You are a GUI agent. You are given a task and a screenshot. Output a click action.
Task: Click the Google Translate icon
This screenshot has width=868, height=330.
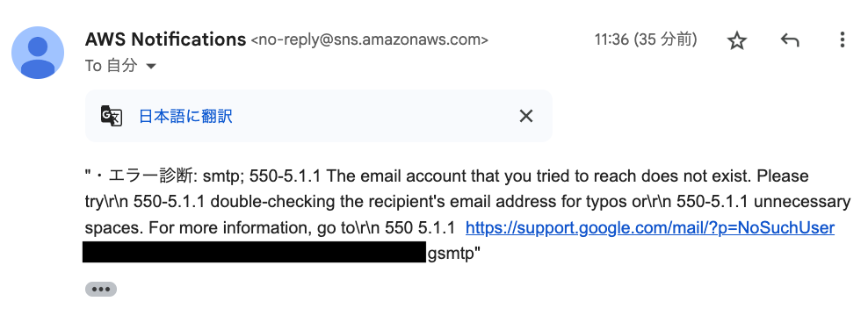[112, 116]
